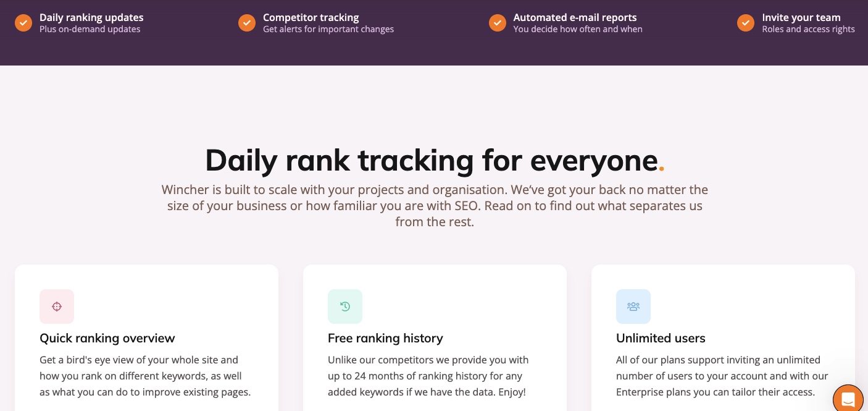Click the checkmark icon by Invite your team

coord(746,23)
